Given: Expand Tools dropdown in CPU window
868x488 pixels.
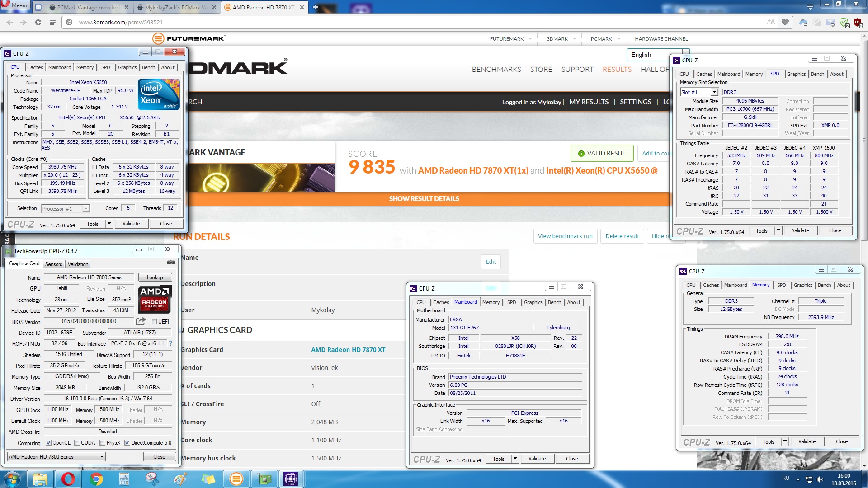Looking at the screenshot, I should (109, 224).
